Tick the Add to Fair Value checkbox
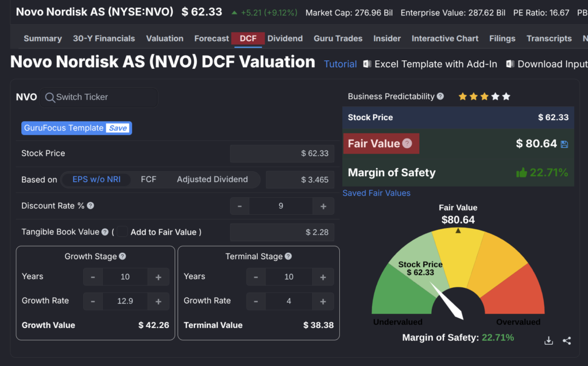Screen dimensions: 588x366 tap(122, 232)
